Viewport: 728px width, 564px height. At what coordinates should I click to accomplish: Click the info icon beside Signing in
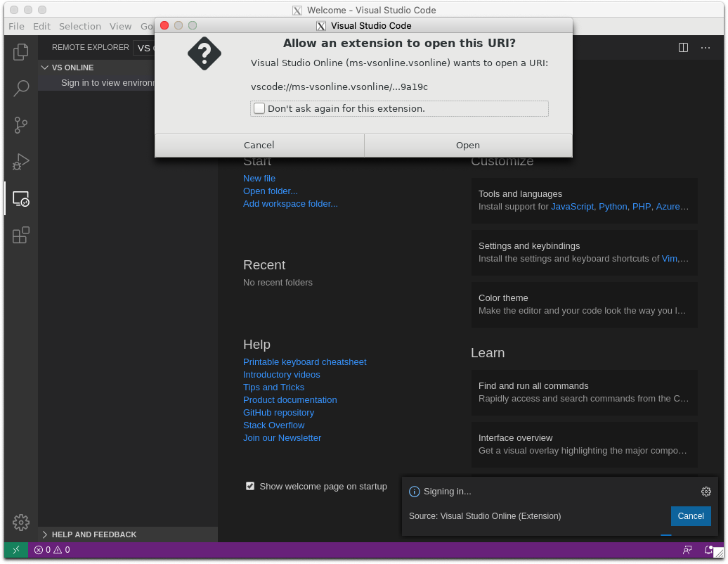point(414,491)
